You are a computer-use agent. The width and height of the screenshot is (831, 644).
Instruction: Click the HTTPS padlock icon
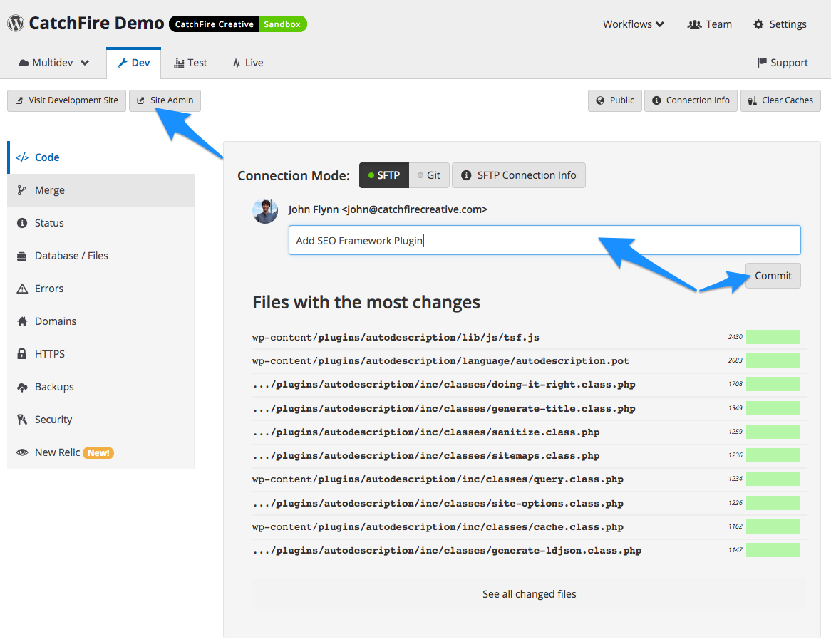21,354
